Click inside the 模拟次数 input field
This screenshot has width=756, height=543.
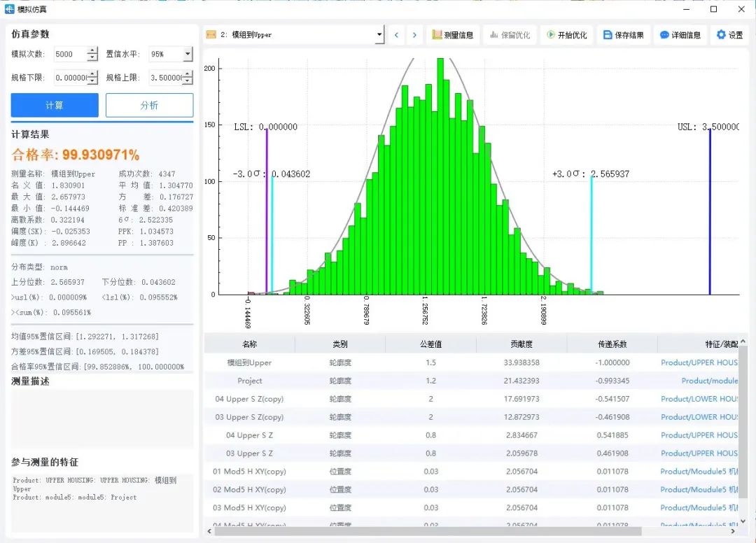[x=69, y=55]
